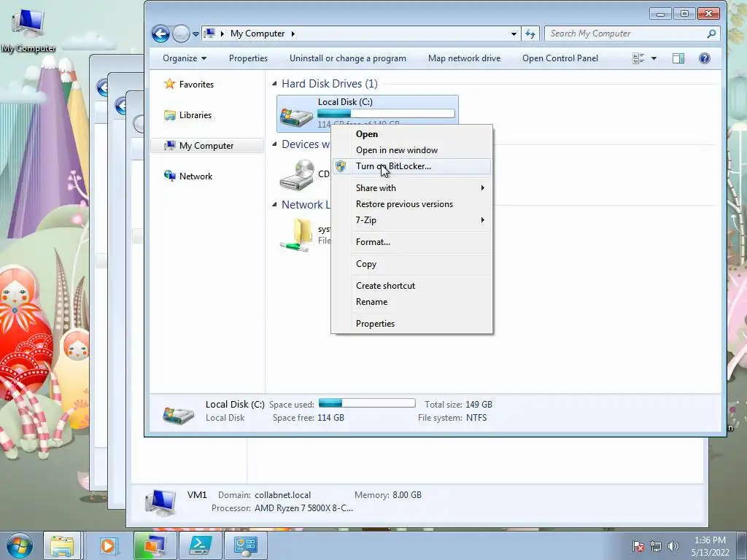Choose Properties at bottom of context menu

click(412, 324)
